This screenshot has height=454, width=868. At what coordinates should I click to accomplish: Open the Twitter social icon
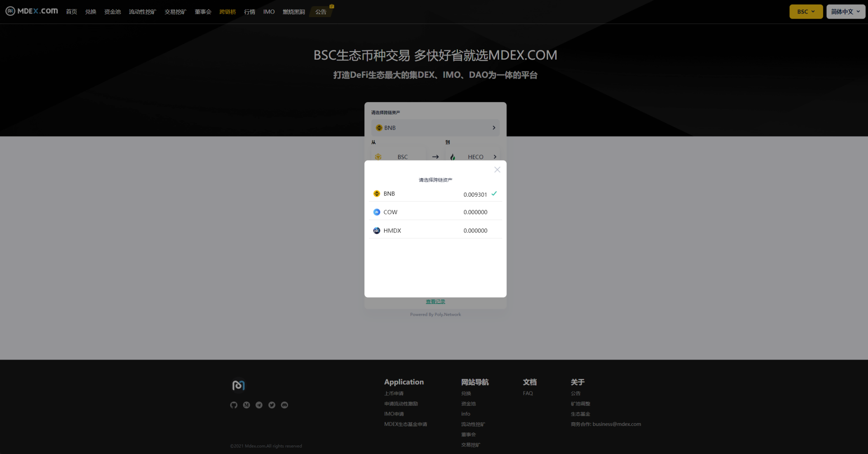[272, 405]
